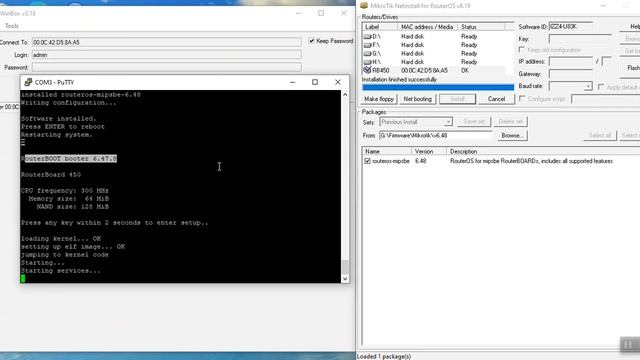
Task: Click Browse next to the From path
Action: pos(512,136)
